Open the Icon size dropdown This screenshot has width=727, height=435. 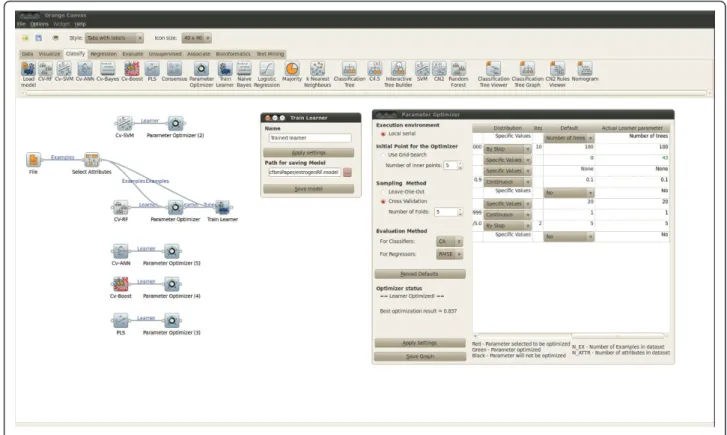(197, 38)
